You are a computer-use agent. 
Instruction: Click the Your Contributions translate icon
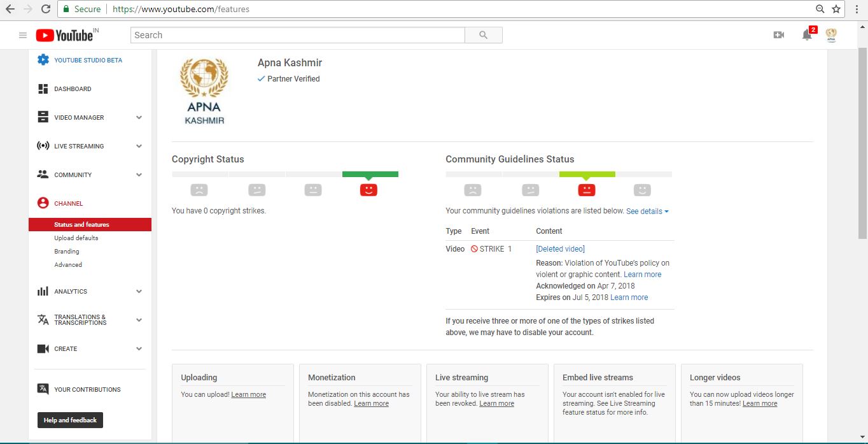click(43, 389)
